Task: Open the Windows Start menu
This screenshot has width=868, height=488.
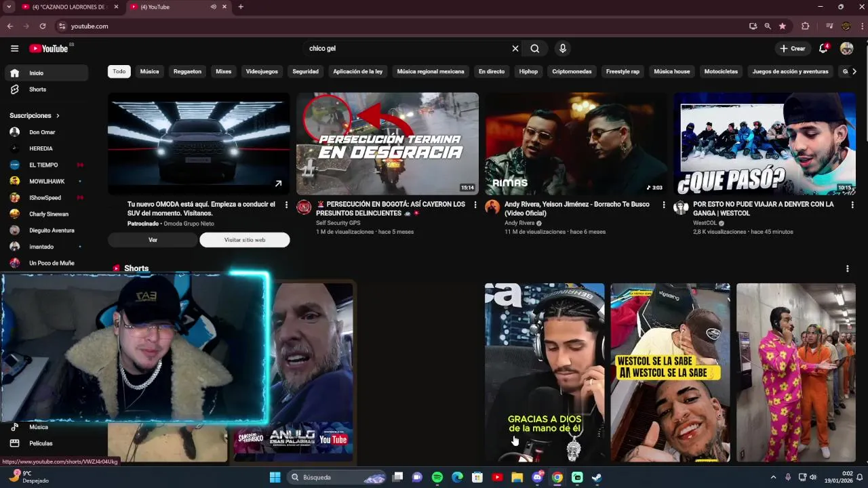Action: pos(275,477)
